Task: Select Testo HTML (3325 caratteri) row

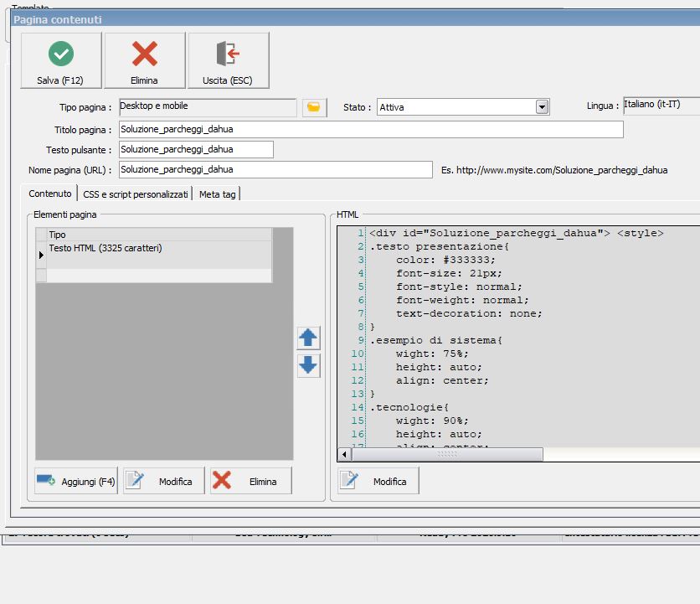Action: pos(159,255)
